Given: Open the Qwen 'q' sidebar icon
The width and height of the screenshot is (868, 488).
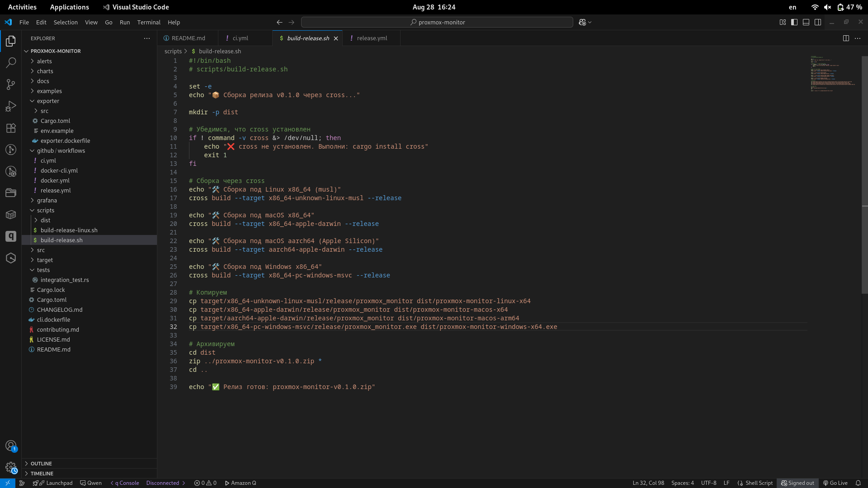Looking at the screenshot, I should [11, 236].
